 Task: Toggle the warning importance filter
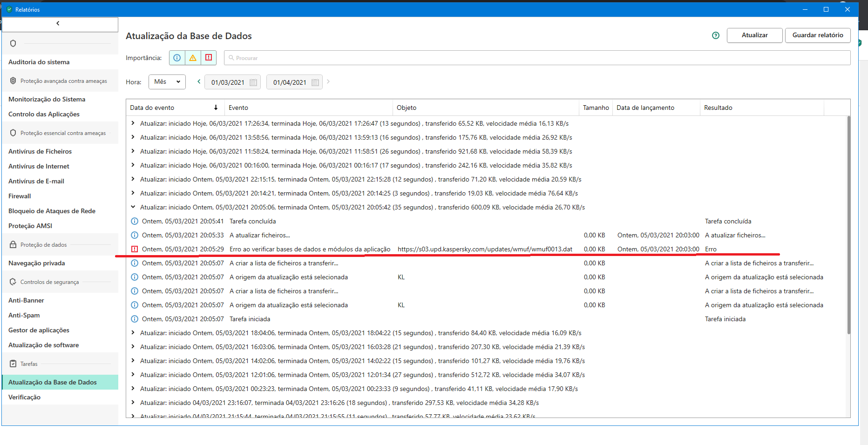point(193,58)
